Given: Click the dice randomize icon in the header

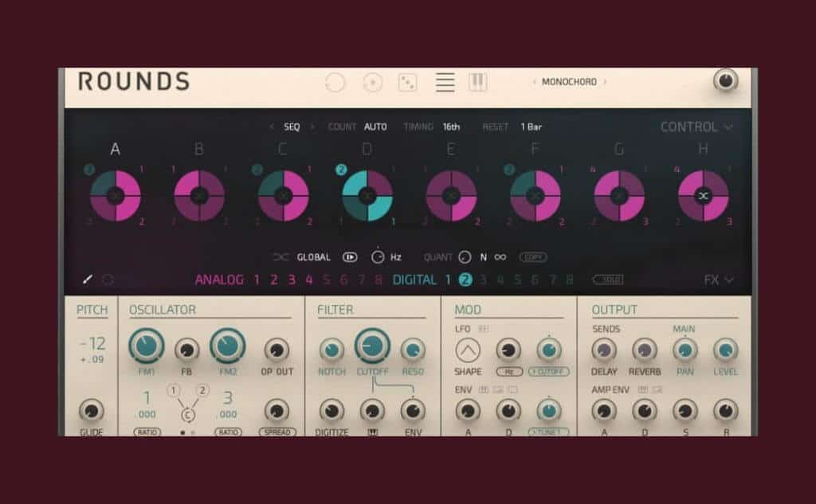Looking at the screenshot, I should click(x=407, y=82).
